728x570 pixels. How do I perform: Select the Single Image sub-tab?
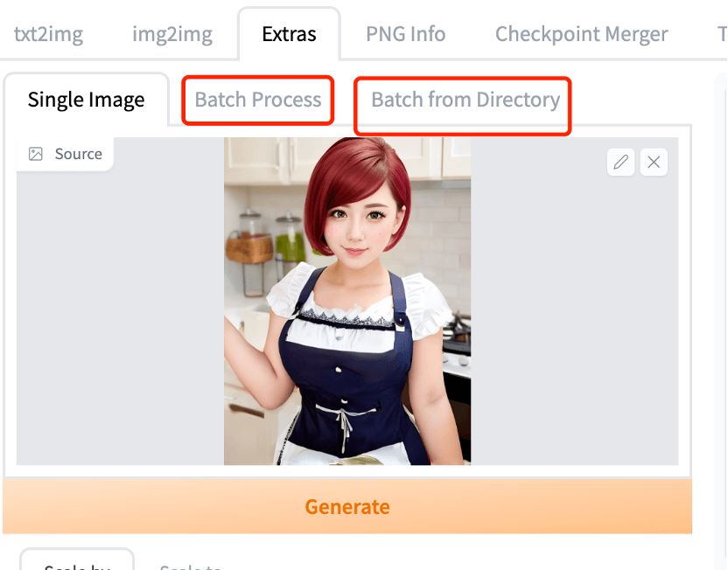86,100
